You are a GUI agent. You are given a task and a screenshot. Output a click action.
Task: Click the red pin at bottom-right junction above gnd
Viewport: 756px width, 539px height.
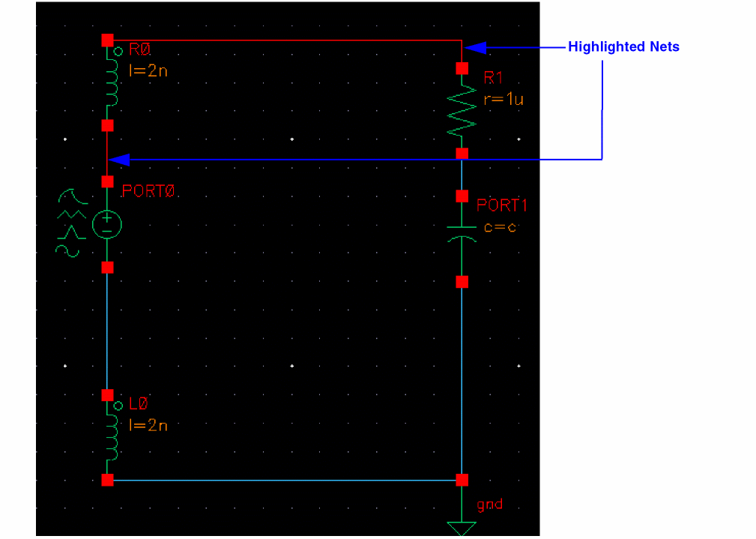(462, 480)
